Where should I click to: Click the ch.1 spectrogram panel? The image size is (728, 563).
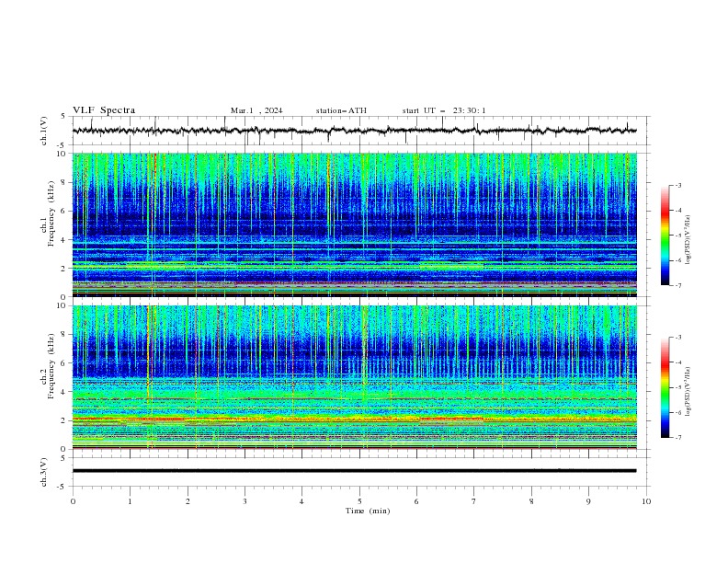click(x=354, y=224)
